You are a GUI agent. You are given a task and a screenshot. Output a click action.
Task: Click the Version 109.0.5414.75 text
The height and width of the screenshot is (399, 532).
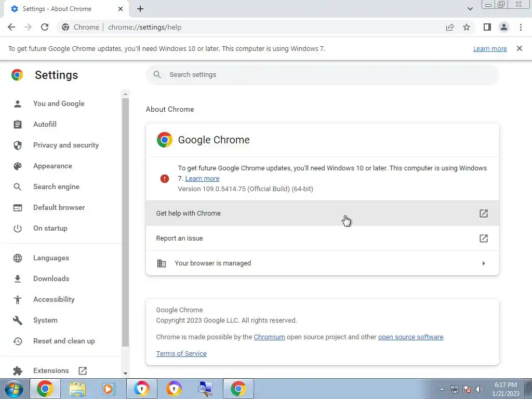point(245,189)
